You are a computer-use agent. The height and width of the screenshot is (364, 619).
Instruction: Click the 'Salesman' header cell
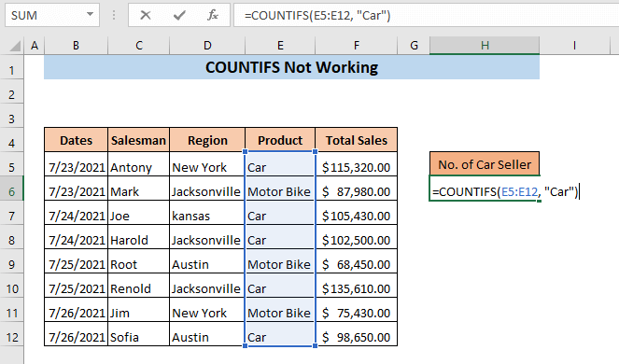(138, 140)
